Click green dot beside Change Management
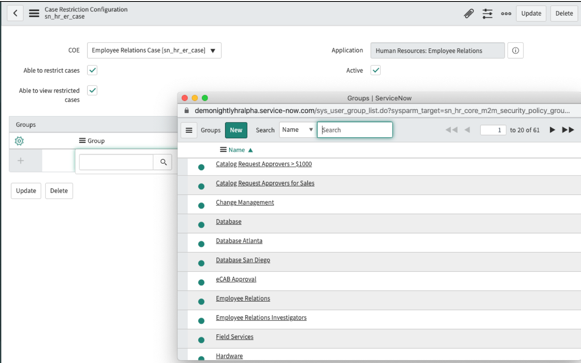Viewport: 581px width, 363px height. pyautogui.click(x=201, y=206)
